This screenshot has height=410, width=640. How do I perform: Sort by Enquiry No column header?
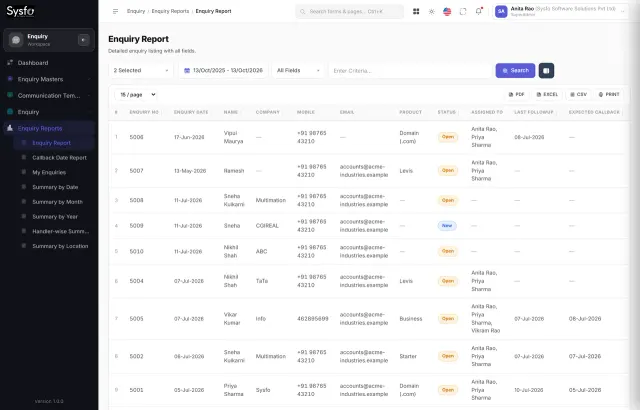point(144,112)
